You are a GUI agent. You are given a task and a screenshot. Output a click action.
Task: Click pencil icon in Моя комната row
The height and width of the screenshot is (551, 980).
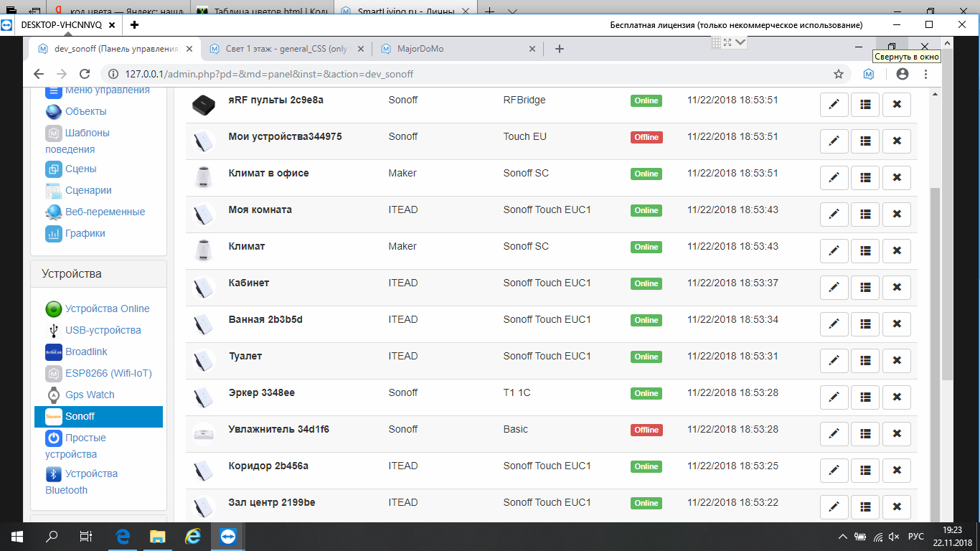(x=834, y=215)
